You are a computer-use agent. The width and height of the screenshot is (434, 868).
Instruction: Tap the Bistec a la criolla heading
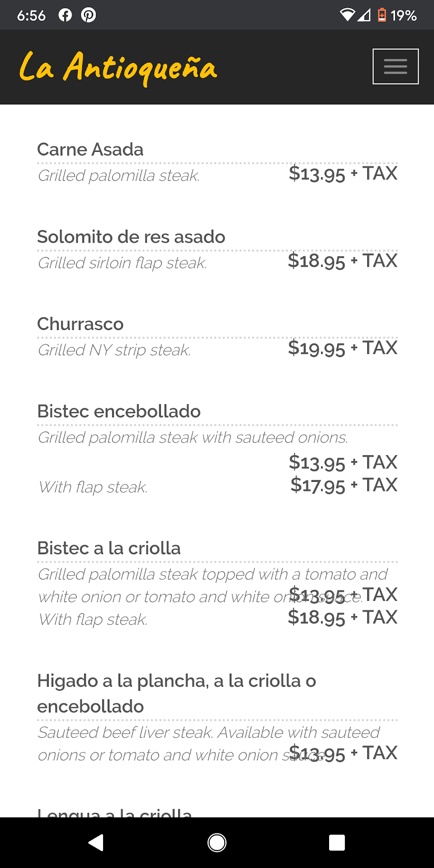point(109,548)
